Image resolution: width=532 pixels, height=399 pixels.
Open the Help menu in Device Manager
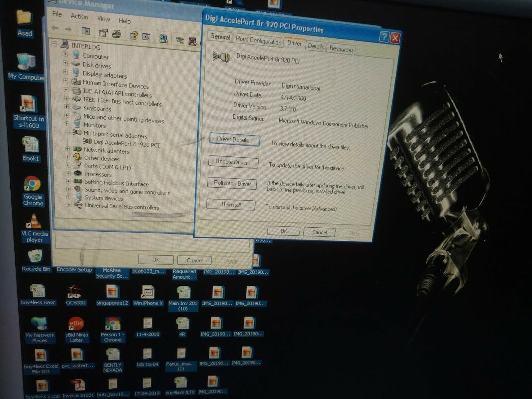tap(125, 21)
